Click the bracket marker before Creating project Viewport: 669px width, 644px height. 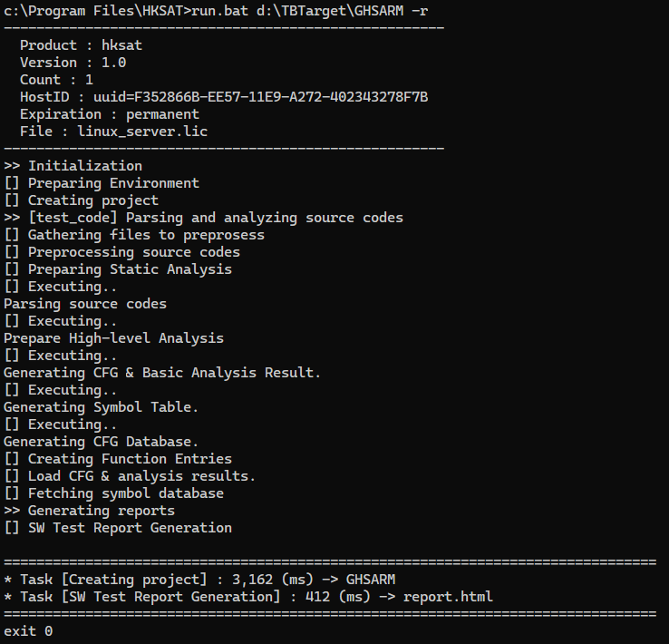click(12, 200)
